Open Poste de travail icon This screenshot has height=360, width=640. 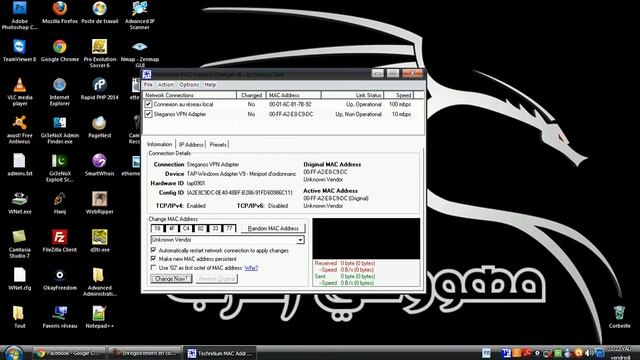[x=100, y=13]
